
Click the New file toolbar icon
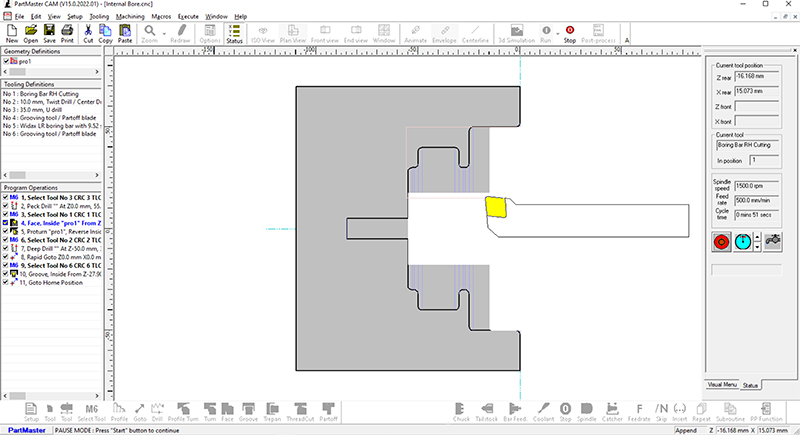click(x=12, y=35)
